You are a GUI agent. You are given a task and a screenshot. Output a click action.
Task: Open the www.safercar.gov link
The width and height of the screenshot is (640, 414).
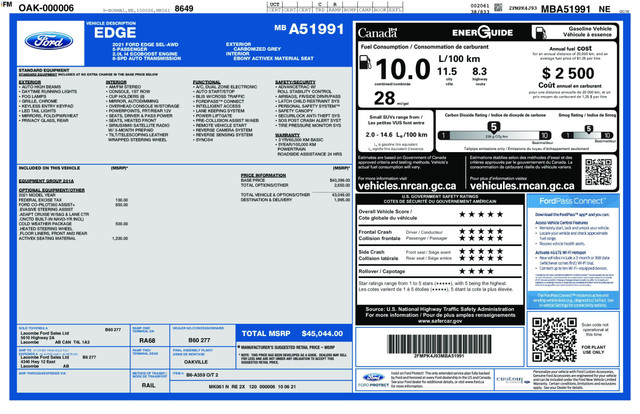coord(440,321)
